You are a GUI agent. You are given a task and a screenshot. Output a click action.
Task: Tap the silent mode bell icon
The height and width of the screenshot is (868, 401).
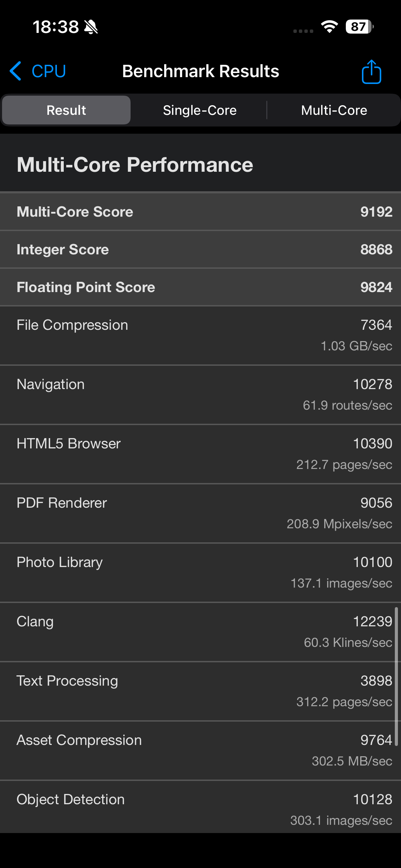click(91, 27)
